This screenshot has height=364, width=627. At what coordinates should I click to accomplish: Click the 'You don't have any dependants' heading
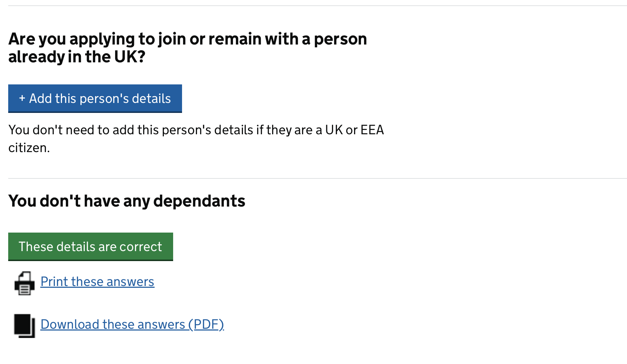pyautogui.click(x=126, y=201)
